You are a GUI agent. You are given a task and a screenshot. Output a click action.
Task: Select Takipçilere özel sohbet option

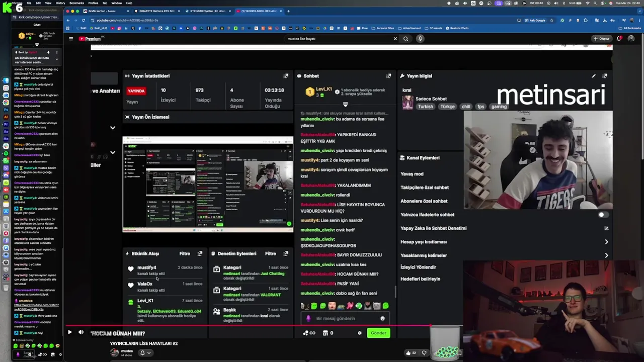tap(425, 188)
